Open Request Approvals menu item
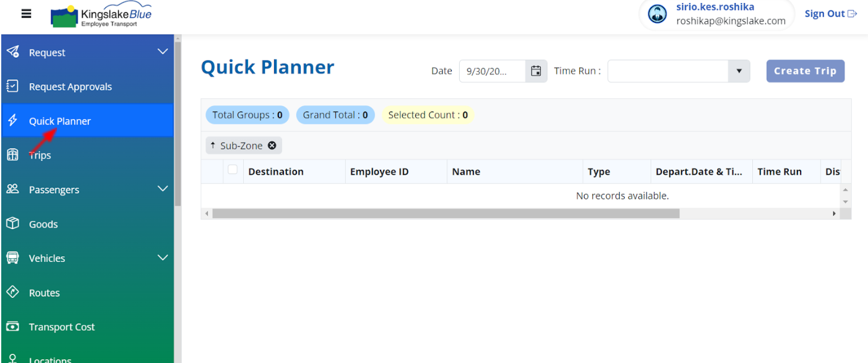Screen dimensions: 868x363 coord(87,87)
